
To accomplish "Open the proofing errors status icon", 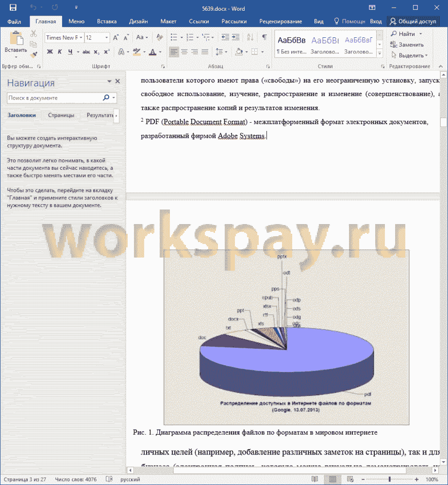I will pyautogui.click(x=109, y=479).
